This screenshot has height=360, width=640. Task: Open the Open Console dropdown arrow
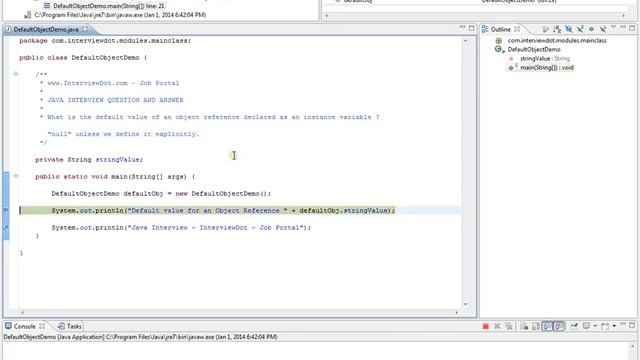click(614, 326)
